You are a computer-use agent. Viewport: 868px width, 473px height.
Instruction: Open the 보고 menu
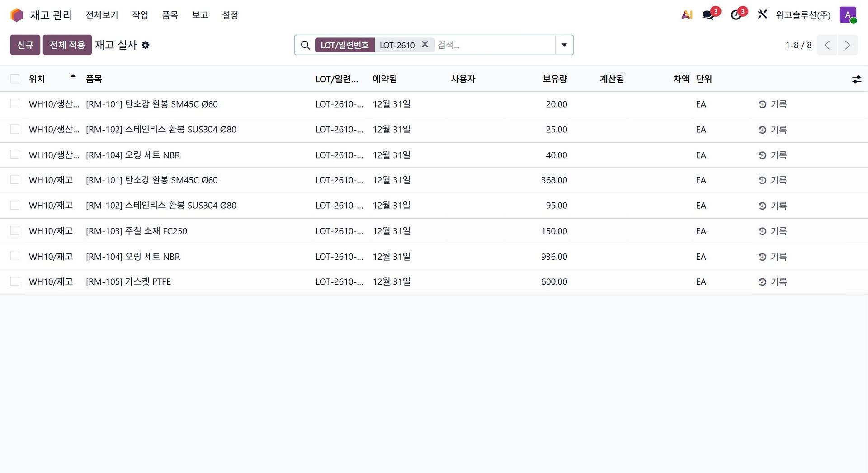(200, 15)
